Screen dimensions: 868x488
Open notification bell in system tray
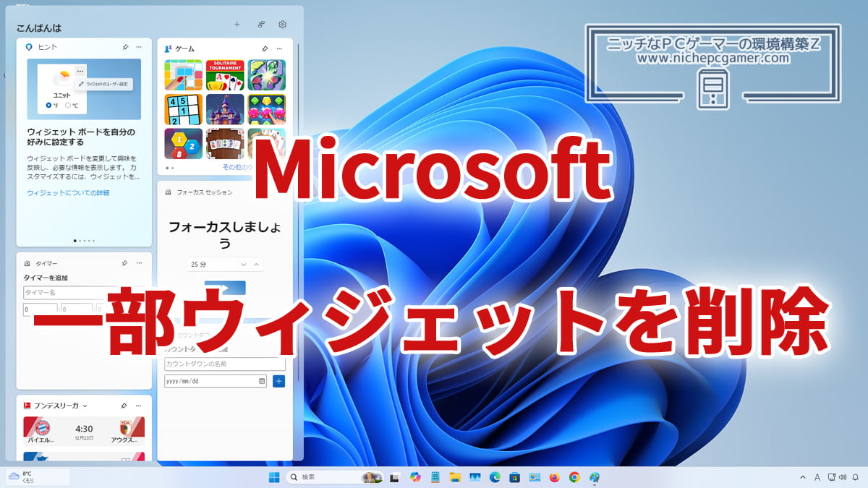click(856, 477)
